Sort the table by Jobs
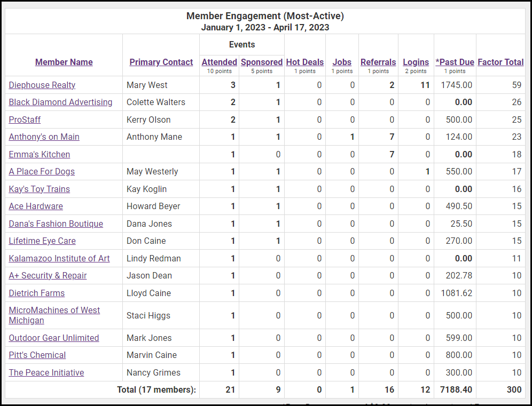 pos(342,62)
